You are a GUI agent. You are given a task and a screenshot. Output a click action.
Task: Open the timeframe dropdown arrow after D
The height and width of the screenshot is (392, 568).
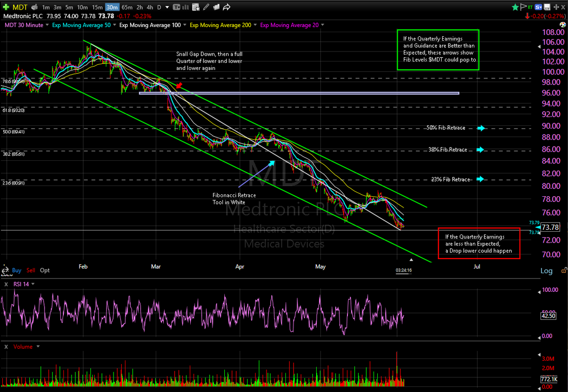pos(167,7)
